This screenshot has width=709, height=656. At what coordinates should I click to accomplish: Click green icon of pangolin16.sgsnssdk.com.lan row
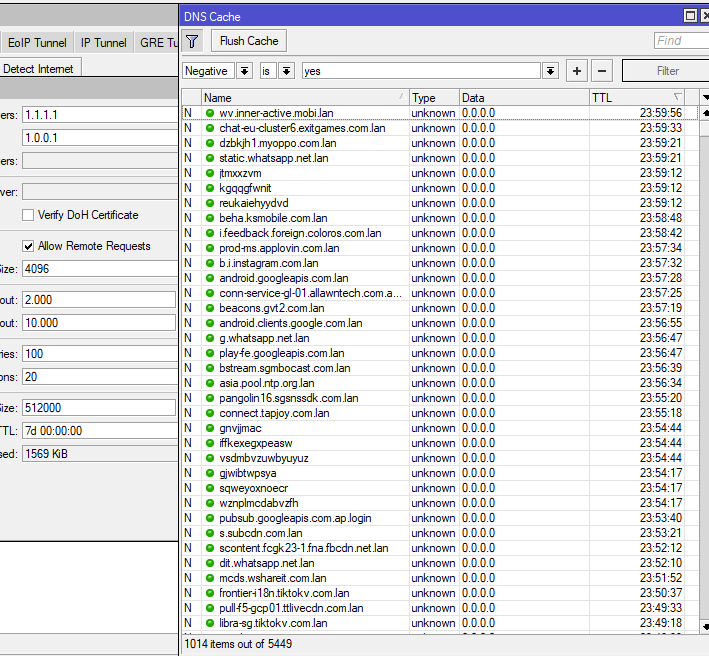(210, 398)
